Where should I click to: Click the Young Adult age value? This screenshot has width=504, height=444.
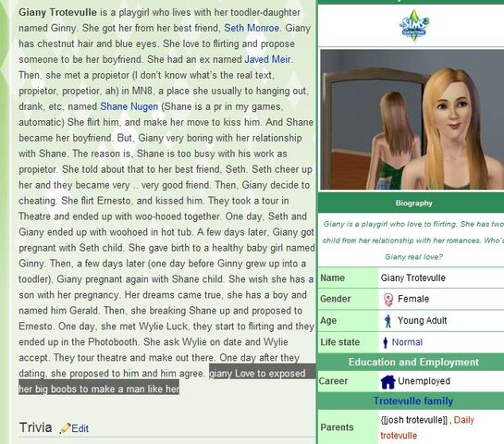click(x=422, y=321)
